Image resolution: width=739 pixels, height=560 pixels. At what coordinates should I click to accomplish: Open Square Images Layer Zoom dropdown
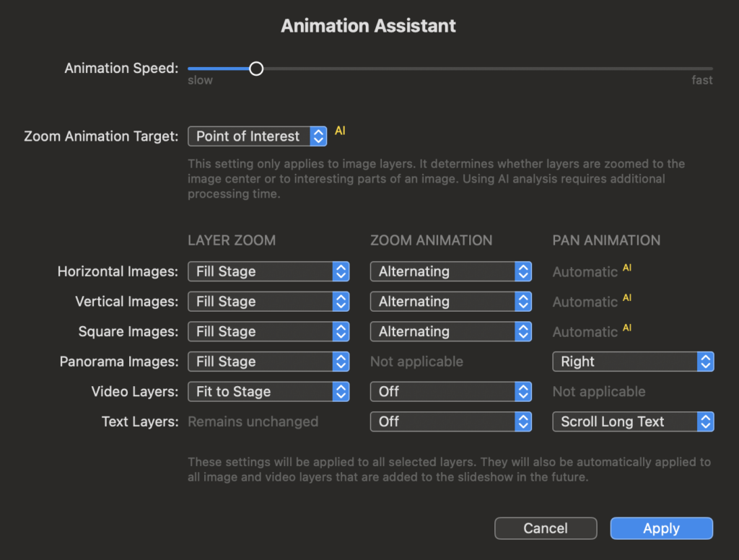coord(268,331)
